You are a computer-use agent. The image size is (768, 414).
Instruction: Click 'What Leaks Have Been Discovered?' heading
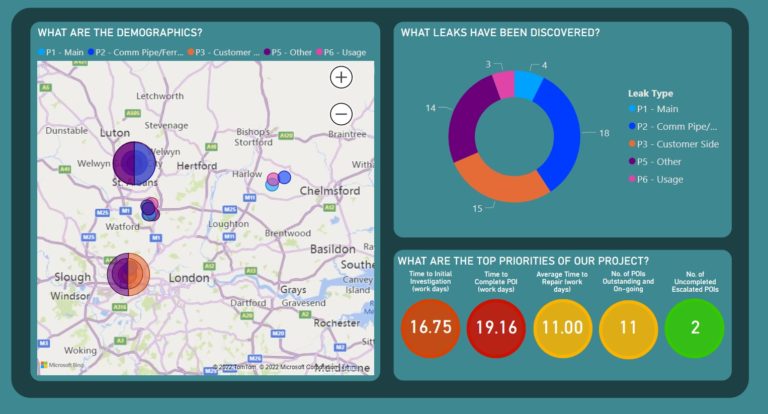pyautogui.click(x=500, y=33)
